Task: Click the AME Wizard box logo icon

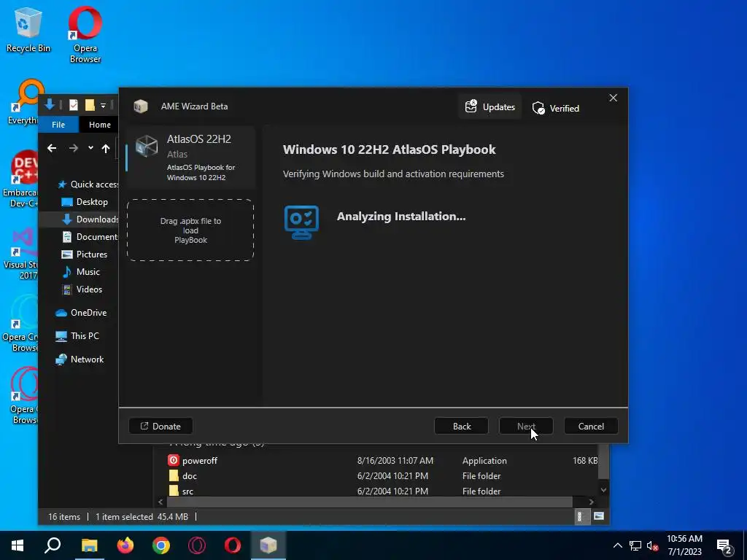Action: click(x=141, y=106)
